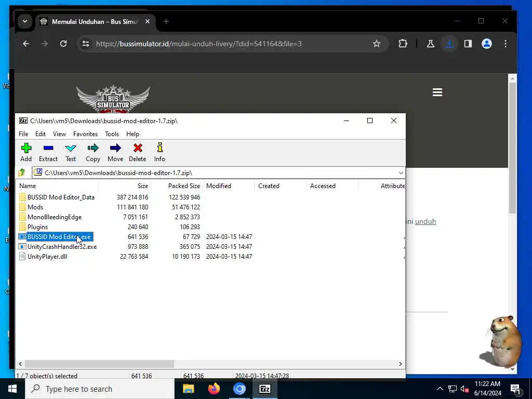Click size value 387 214 816
The width and height of the screenshot is (532, 399).
[132, 197]
